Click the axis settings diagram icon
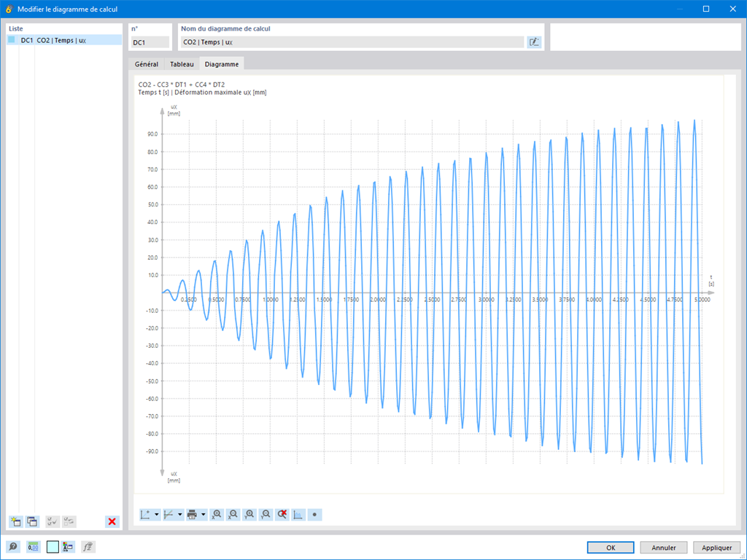Viewport: 747px width, 560px height. 146,514
